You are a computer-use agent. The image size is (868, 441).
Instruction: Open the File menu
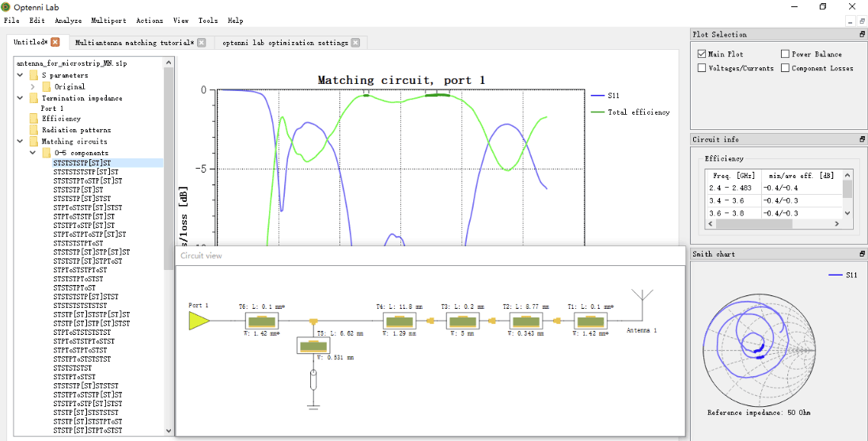coord(12,21)
